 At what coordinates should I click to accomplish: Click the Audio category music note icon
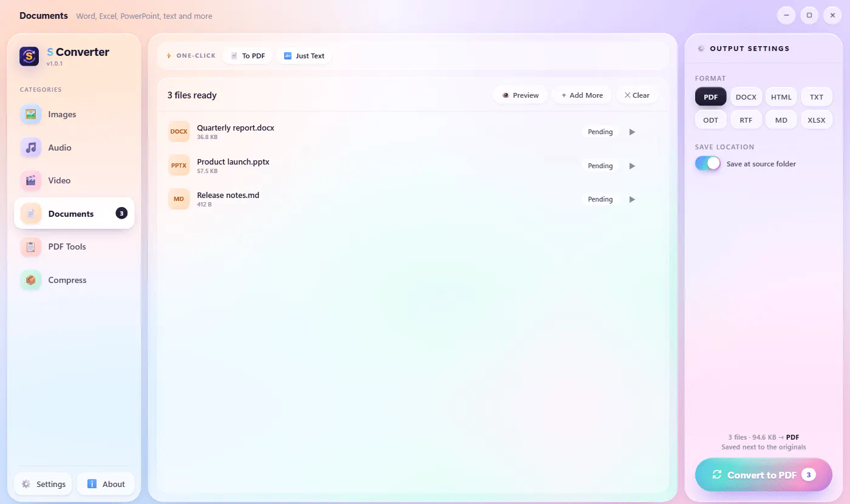click(x=31, y=148)
